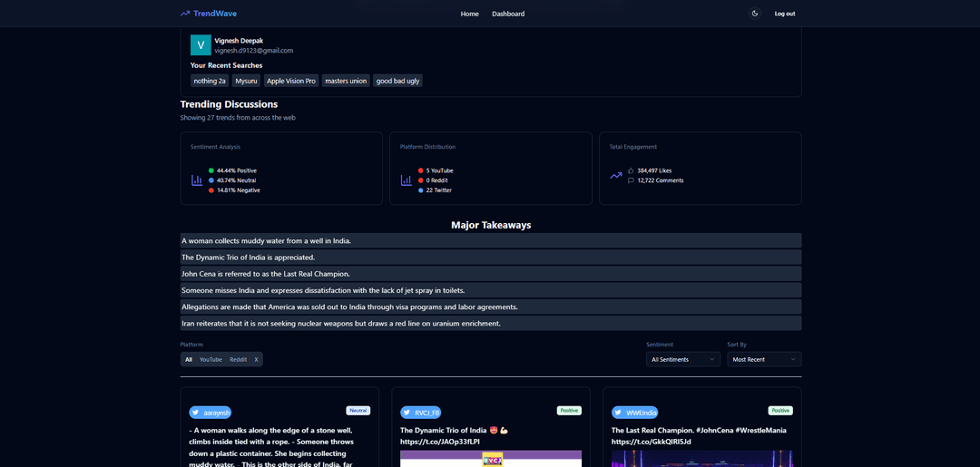Select recent search 'Mysuru'
Image resolution: width=980 pixels, height=467 pixels.
[x=246, y=82]
